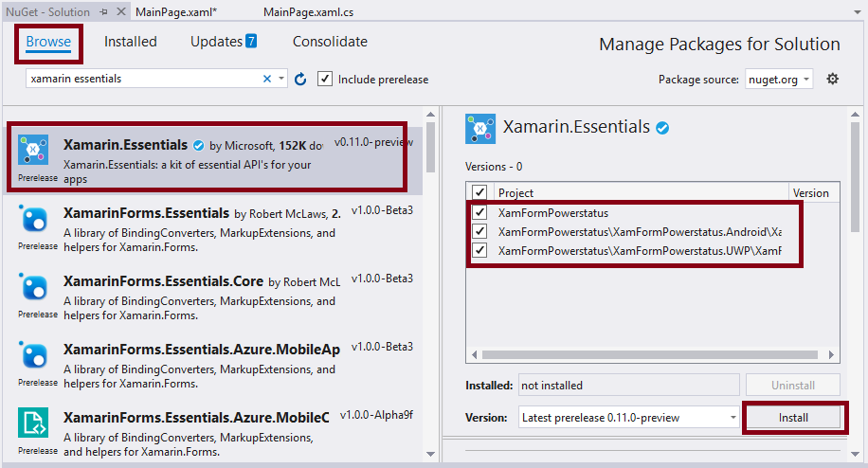Viewport: 868px width, 468px height.
Task: Clear the xamarin essentials search text
Action: click(x=267, y=80)
